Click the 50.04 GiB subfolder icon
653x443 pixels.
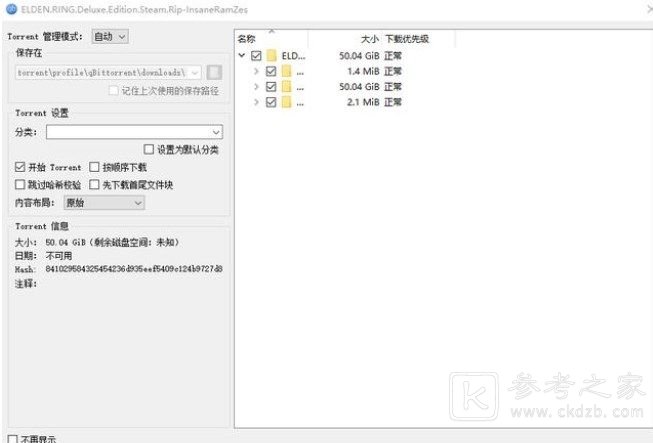pyautogui.click(x=287, y=87)
